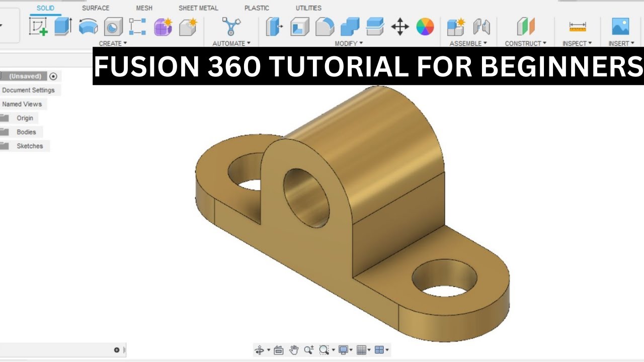Click the Viewports layout icon

point(380,350)
